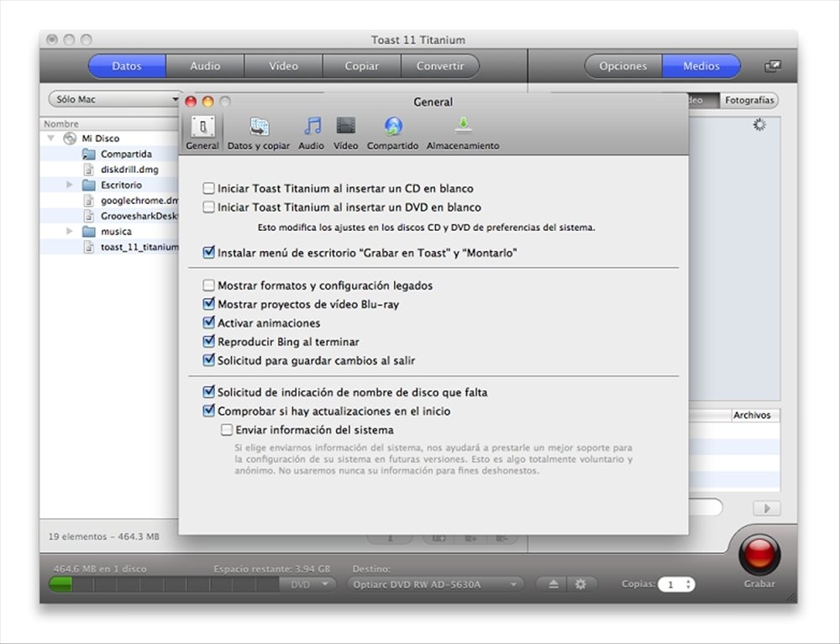Uncheck Mostrar proyectos de vídeo Blu-ray
This screenshot has height=644, width=840.
tap(209, 304)
